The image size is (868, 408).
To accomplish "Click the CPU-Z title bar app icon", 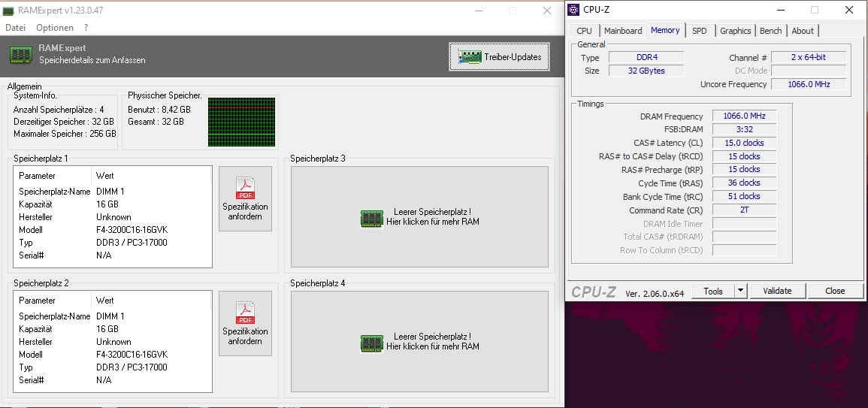I will 573,10.
